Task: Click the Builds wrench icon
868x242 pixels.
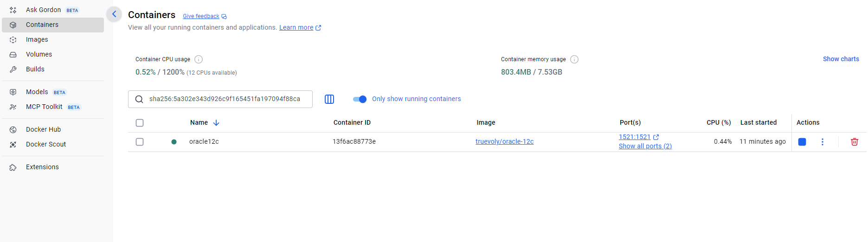Action: pos(13,70)
